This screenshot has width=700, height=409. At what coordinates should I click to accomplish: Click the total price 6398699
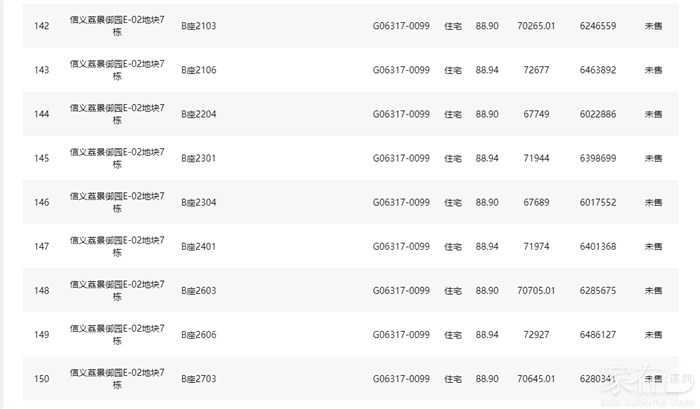[x=597, y=158]
